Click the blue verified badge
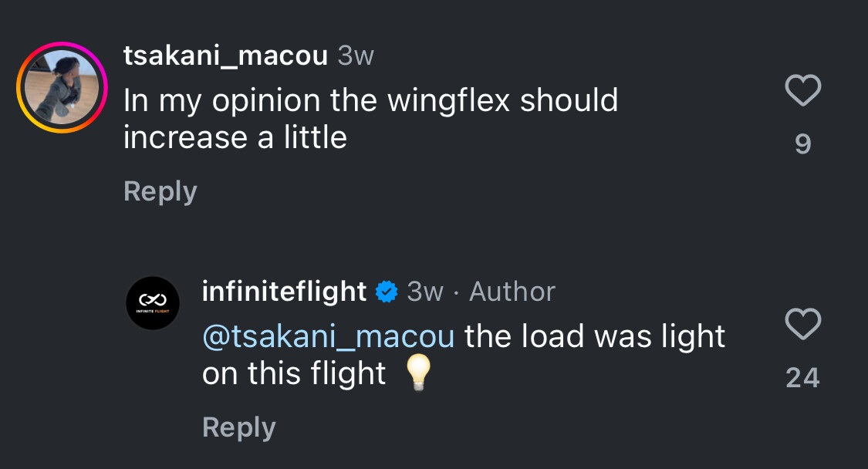This screenshot has height=469, width=868. 386,292
